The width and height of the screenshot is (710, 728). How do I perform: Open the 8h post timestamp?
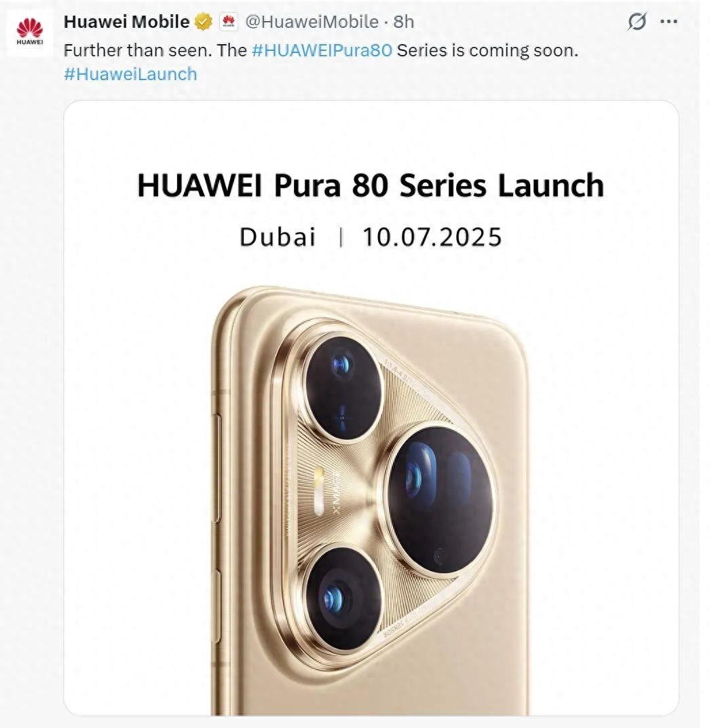tap(404, 22)
